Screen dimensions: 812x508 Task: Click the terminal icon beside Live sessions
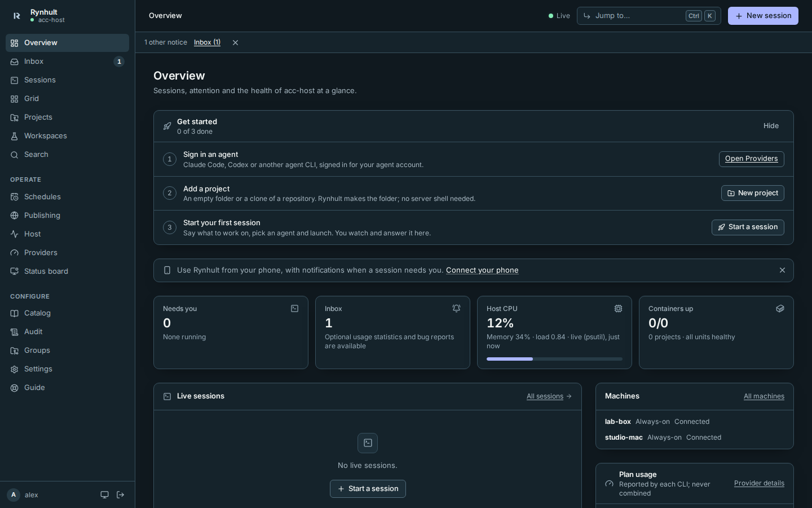coord(167,396)
